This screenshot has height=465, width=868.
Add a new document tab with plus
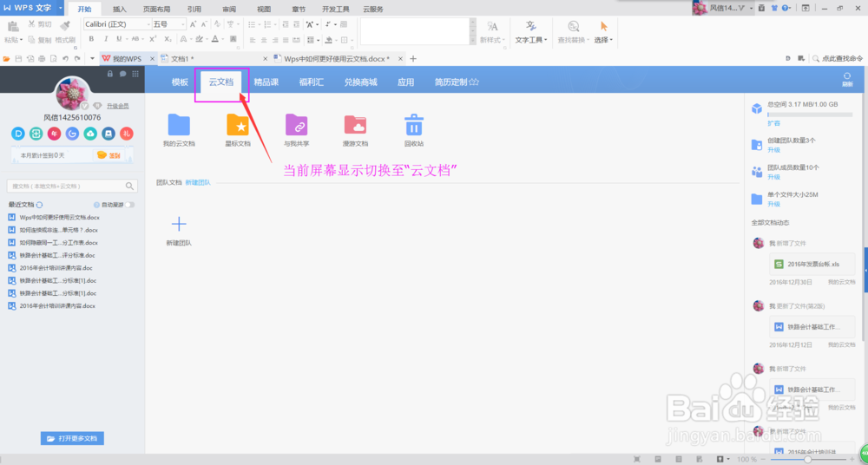(x=412, y=59)
